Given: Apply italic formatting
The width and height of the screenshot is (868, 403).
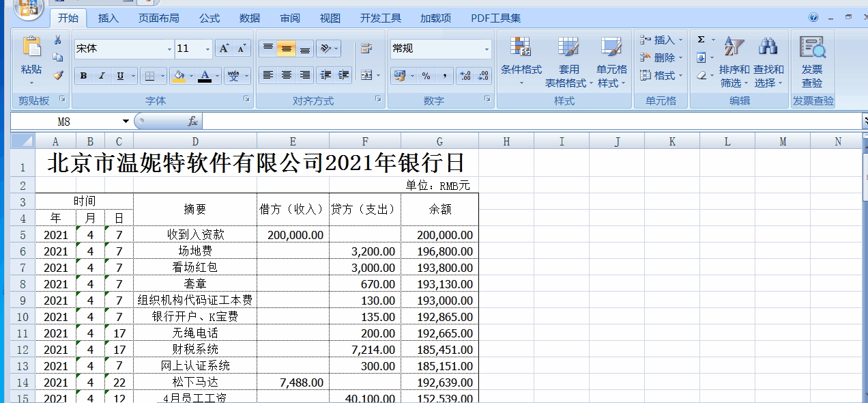Looking at the screenshot, I should (x=100, y=75).
